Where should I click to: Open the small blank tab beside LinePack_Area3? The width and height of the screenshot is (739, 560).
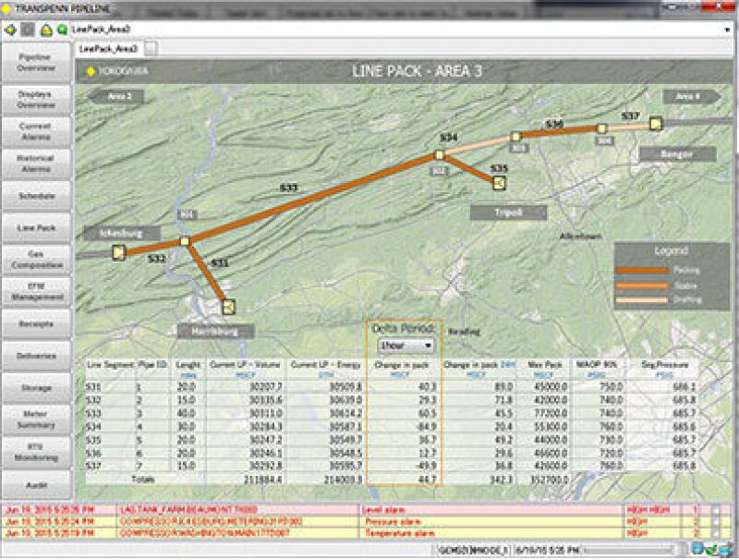click(151, 48)
